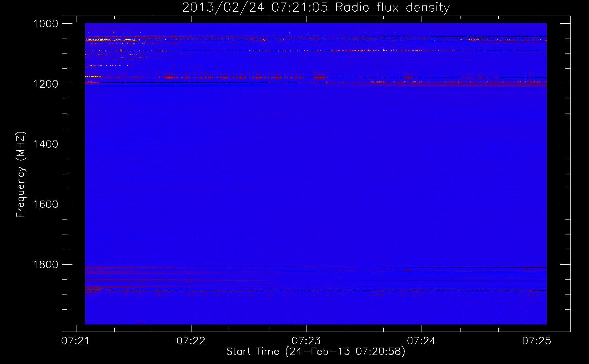Click the '07:21:05' time in title
The height and width of the screenshot is (364, 589).
tap(300, 8)
